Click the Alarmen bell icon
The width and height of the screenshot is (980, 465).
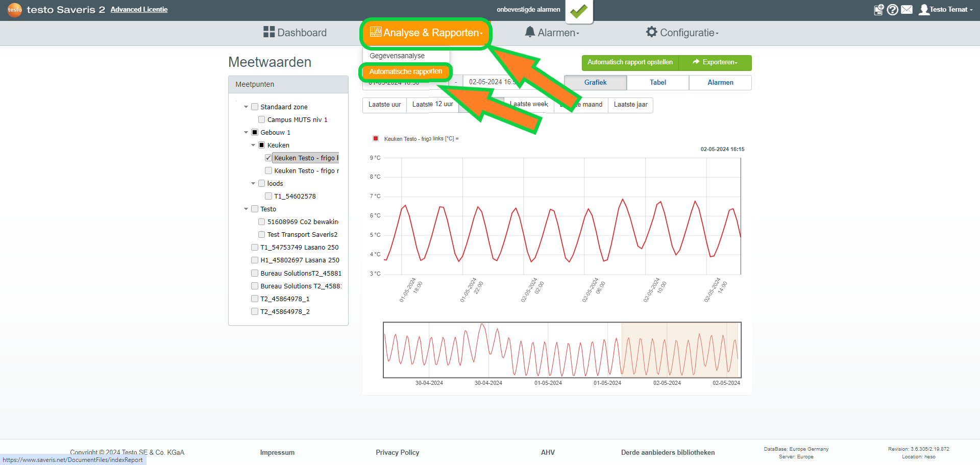coord(530,32)
